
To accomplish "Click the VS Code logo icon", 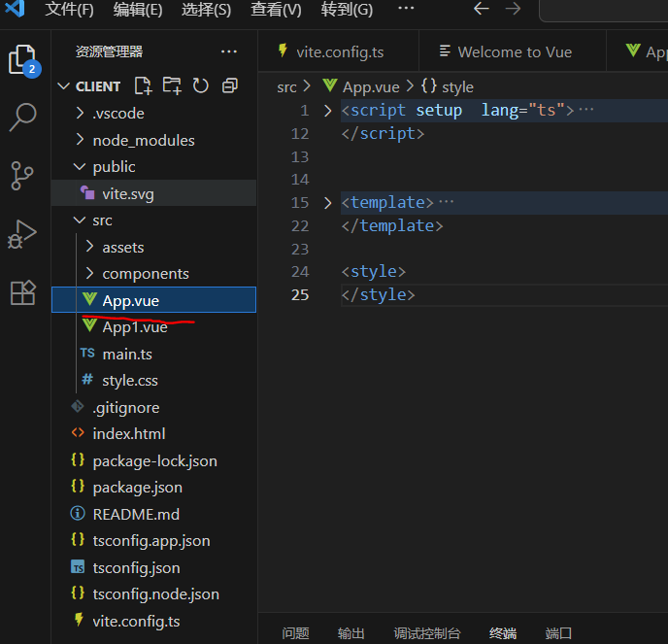I will coord(15,8).
